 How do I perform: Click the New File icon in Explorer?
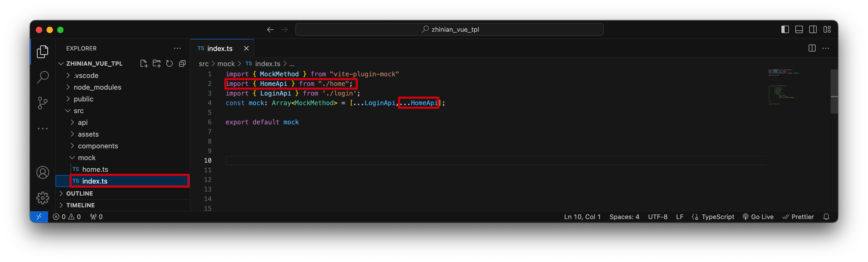(144, 63)
